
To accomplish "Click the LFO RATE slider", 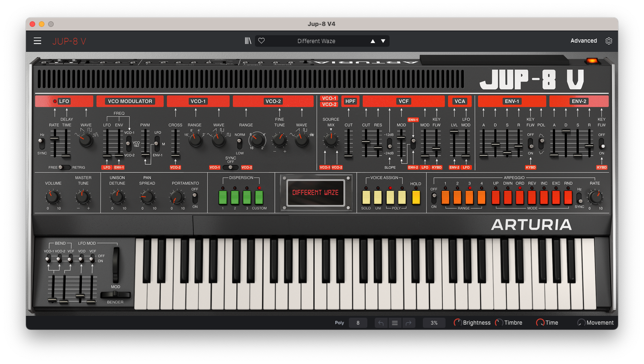I will click(55, 143).
